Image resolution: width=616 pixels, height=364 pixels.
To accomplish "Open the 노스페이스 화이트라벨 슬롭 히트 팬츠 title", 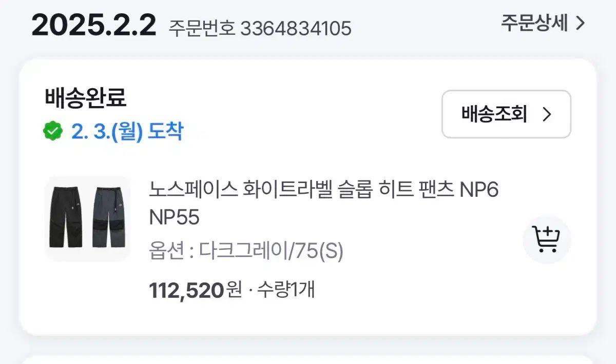I will [323, 191].
